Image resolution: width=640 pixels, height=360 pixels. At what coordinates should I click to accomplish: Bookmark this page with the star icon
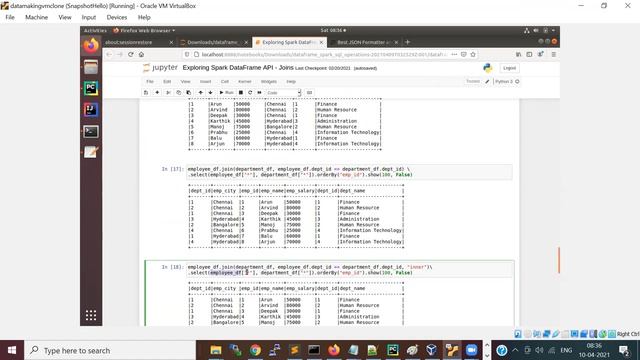tap(473, 54)
